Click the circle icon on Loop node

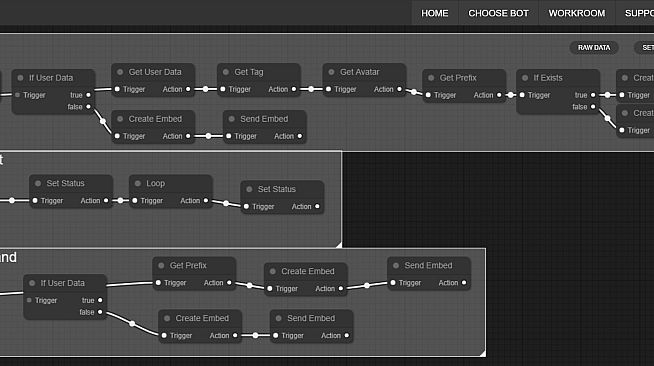(138, 183)
